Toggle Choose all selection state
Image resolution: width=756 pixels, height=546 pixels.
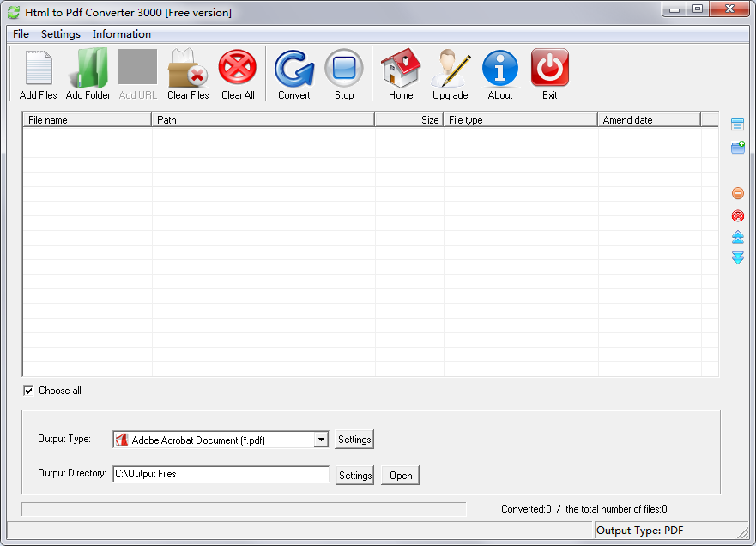point(29,391)
